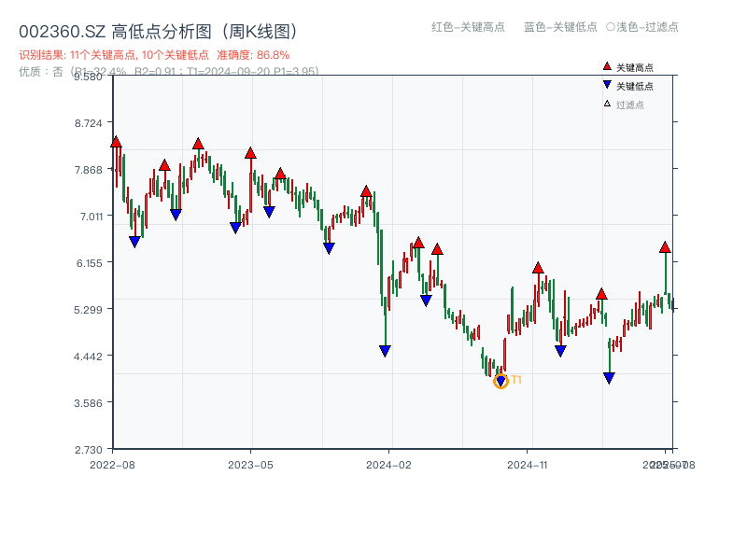
Task: Click the 8.724 y-axis label
Action: click(88, 123)
